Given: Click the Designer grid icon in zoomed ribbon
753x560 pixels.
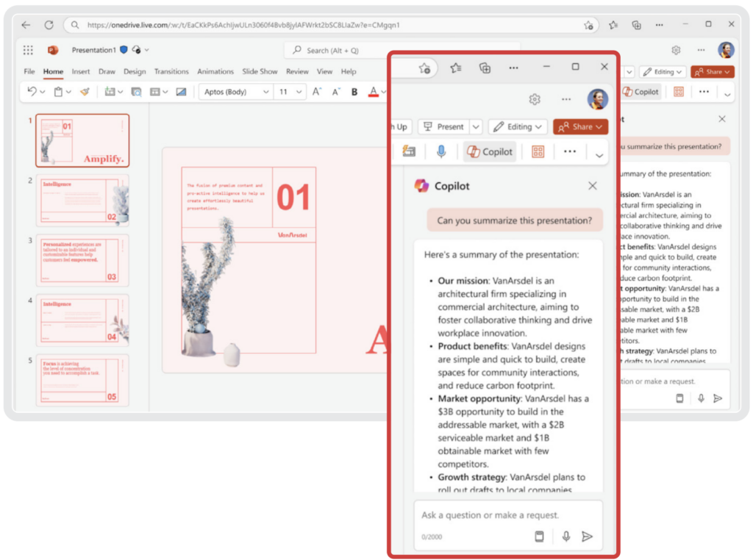Looking at the screenshot, I should (538, 151).
